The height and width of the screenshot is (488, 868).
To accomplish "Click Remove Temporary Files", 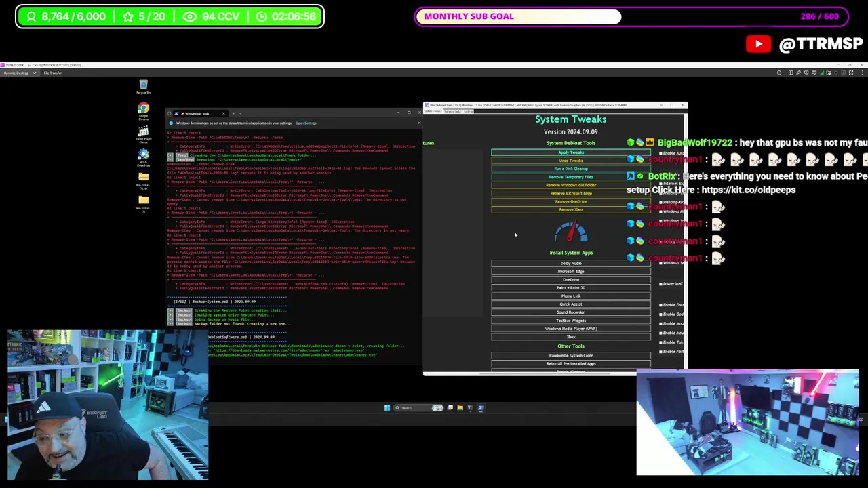I will (571, 177).
